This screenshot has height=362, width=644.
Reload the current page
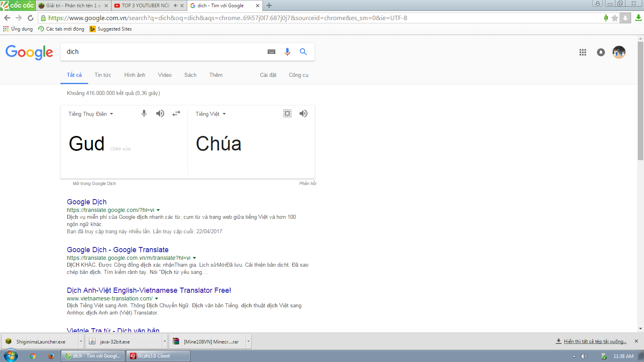coord(30,18)
